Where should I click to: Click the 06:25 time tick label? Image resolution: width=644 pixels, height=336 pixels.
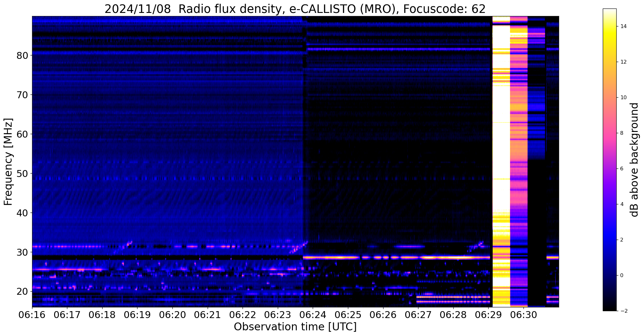348,314
